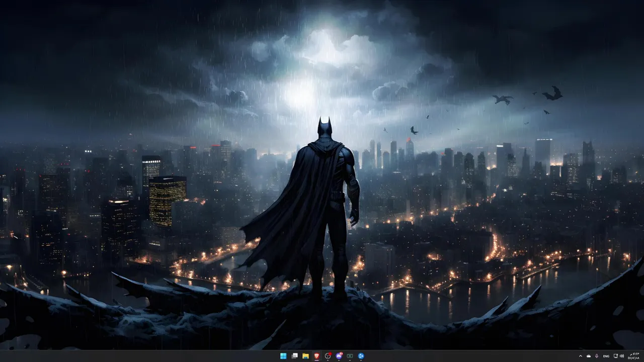Open the blue round icon at the right end of the taskbar apps
The image size is (644, 362).
pyautogui.click(x=361, y=356)
